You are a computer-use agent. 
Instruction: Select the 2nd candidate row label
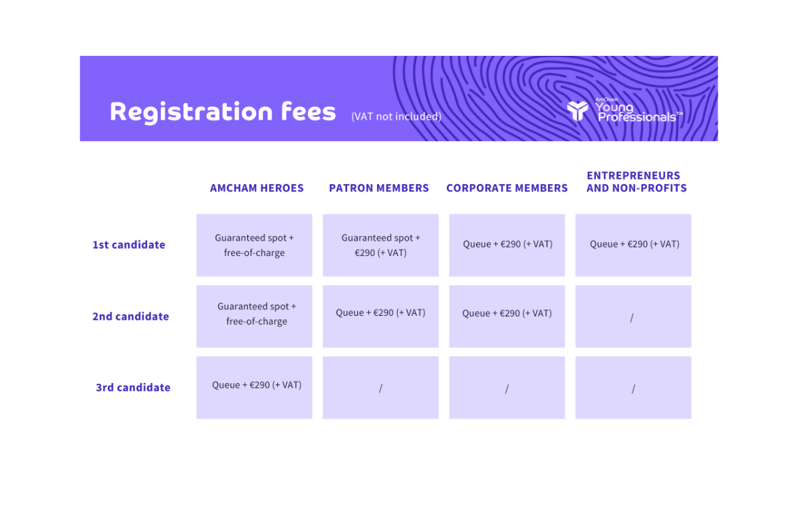tap(130, 317)
